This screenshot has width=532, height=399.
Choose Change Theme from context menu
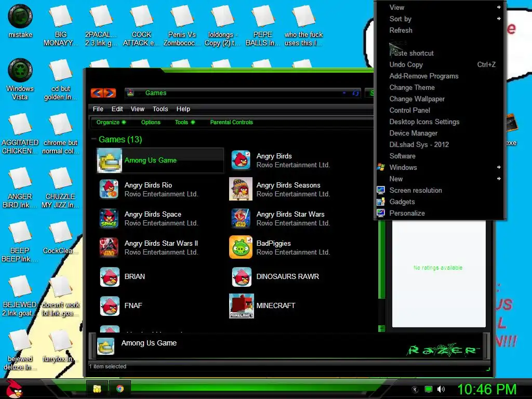tap(440, 87)
